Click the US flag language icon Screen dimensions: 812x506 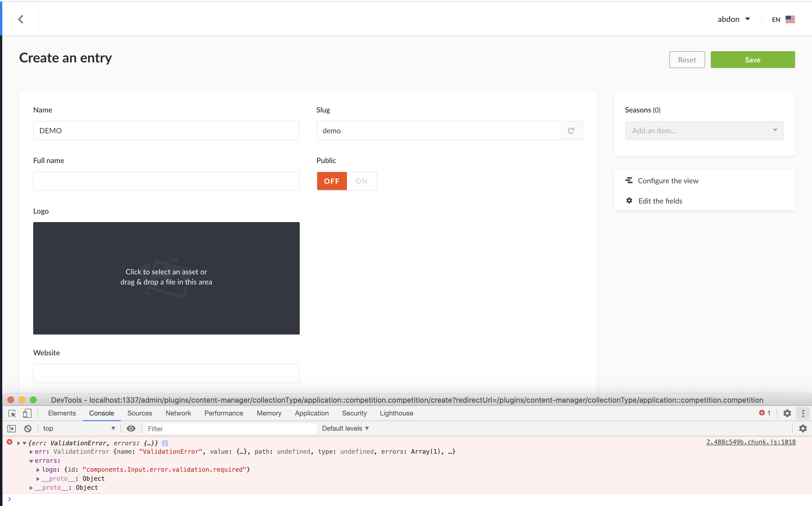pos(790,19)
